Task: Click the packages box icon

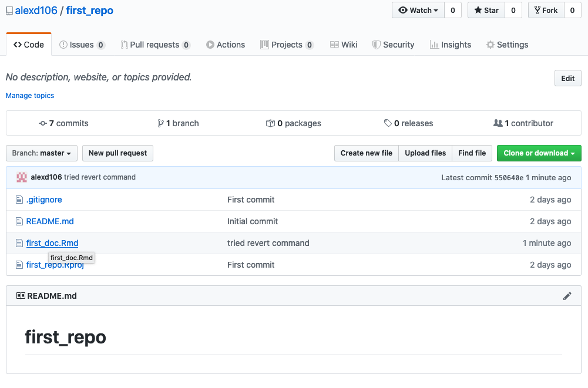Action: point(270,124)
